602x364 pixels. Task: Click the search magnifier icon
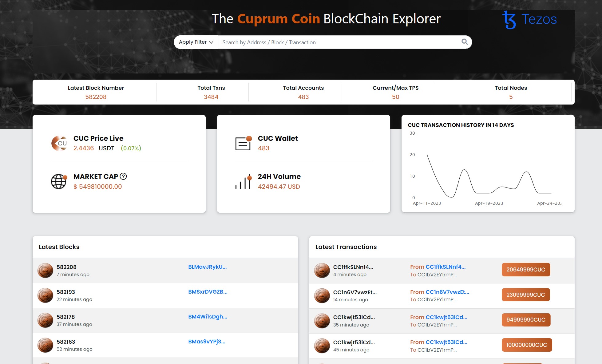(x=464, y=42)
